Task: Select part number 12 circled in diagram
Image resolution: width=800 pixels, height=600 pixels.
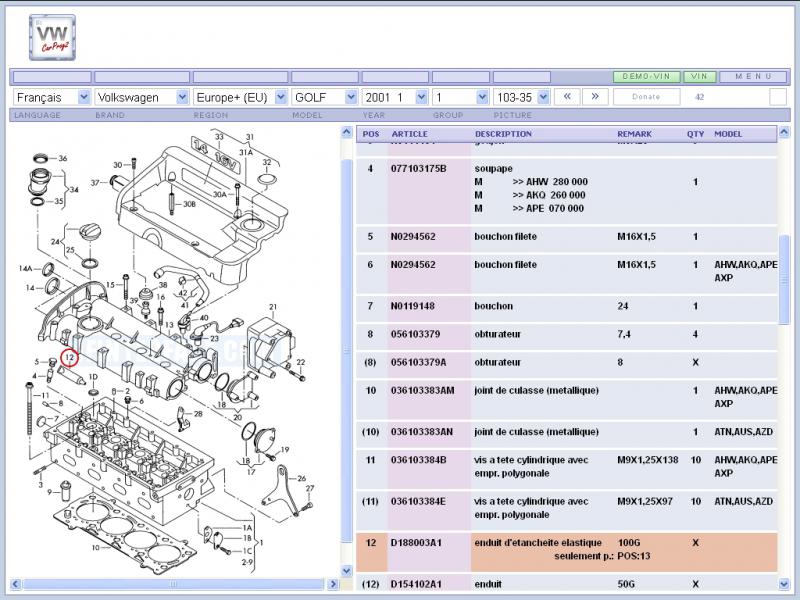Action: coord(69,358)
